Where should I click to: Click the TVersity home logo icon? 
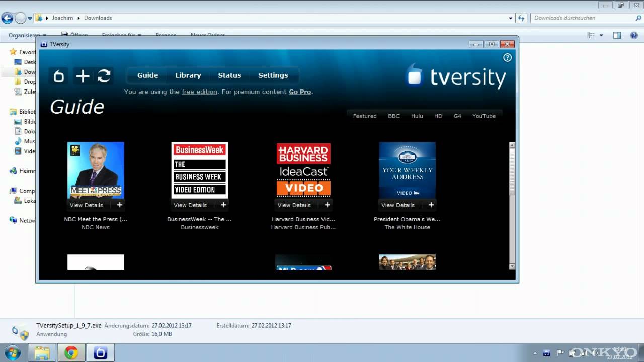pyautogui.click(x=59, y=76)
